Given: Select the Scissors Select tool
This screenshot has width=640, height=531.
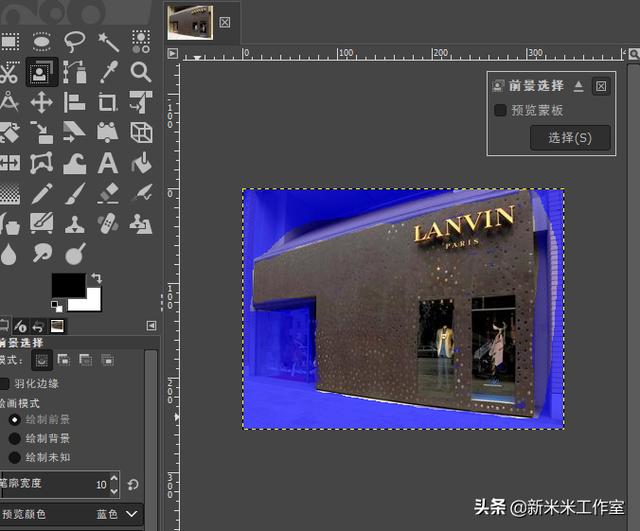Looking at the screenshot, I should (9, 72).
